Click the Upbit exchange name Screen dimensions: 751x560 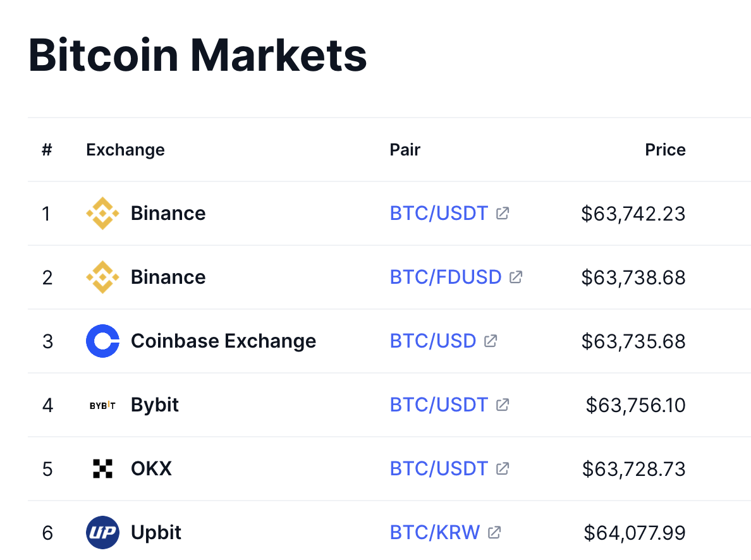point(156,533)
